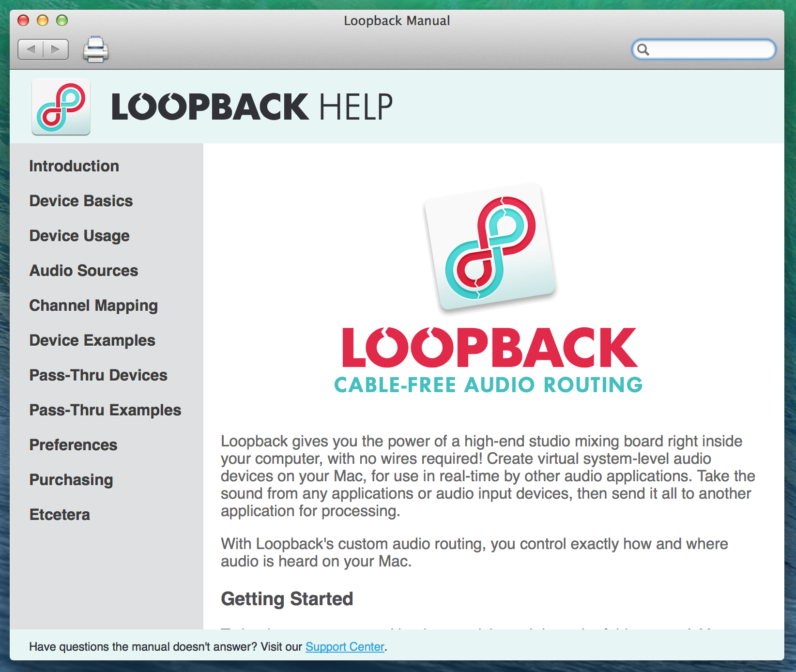Screen dimensions: 796x672
Task: Visit the Support Center link
Action: [345, 647]
